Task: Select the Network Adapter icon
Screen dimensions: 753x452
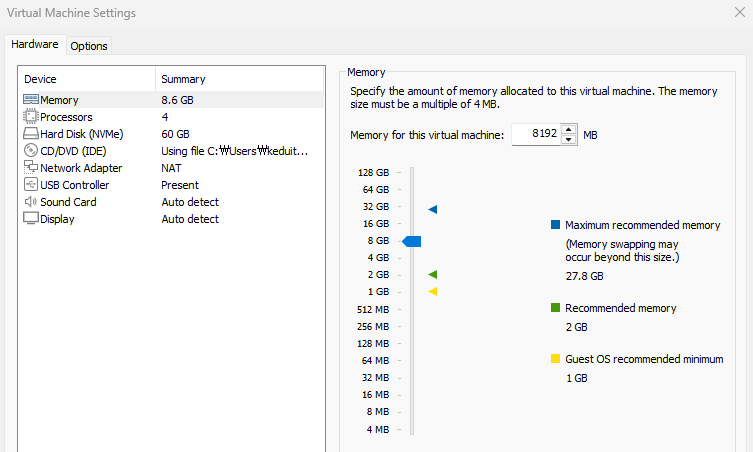Action: (31, 167)
